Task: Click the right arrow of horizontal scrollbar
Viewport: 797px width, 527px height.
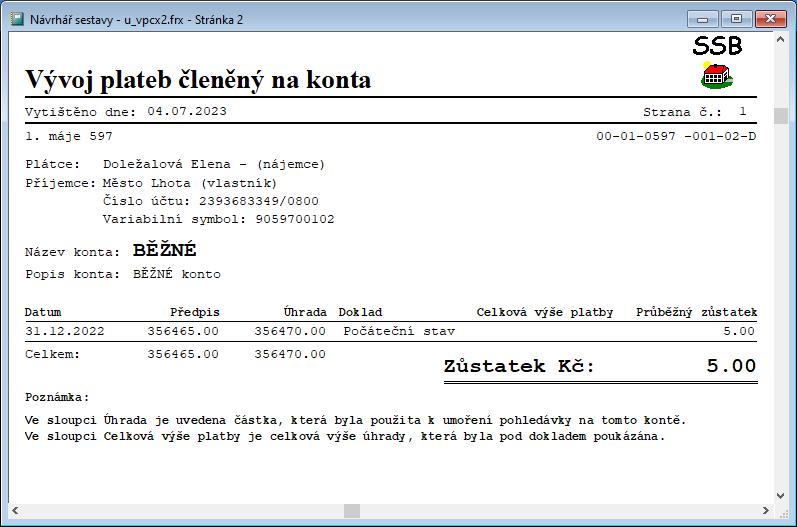Action: point(765,511)
